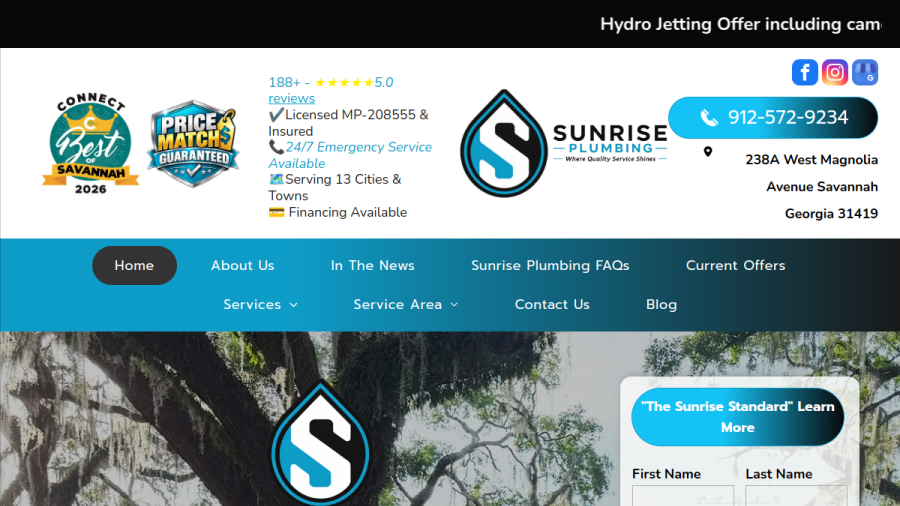Screen dimensions: 900x506
Task: Focus the First Name input field
Action: click(x=683, y=496)
